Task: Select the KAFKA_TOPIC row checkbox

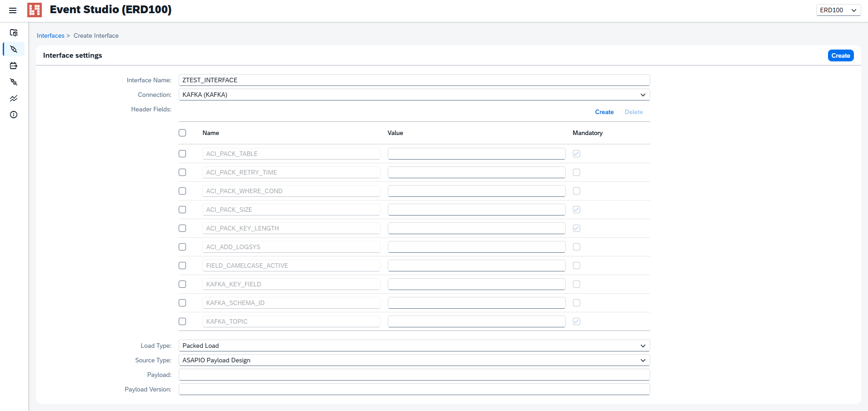Action: tap(182, 321)
